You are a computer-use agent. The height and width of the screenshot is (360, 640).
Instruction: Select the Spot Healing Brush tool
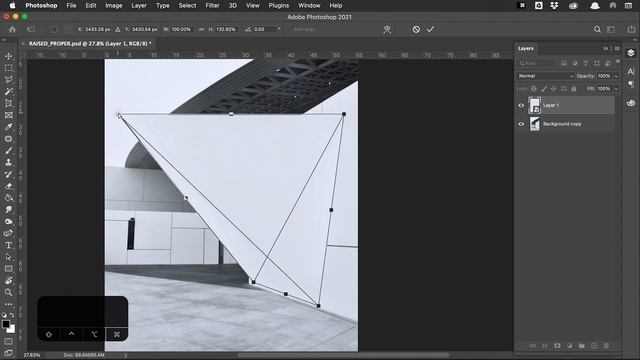pos(9,139)
